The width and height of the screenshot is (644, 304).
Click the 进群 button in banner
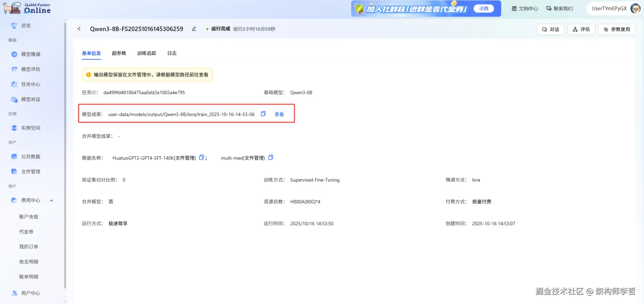pyautogui.click(x=484, y=9)
